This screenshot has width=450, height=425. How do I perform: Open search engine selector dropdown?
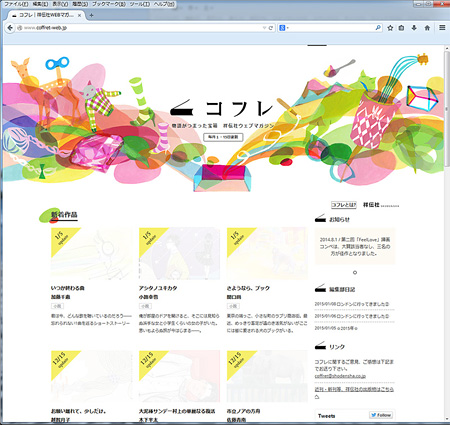[284, 28]
